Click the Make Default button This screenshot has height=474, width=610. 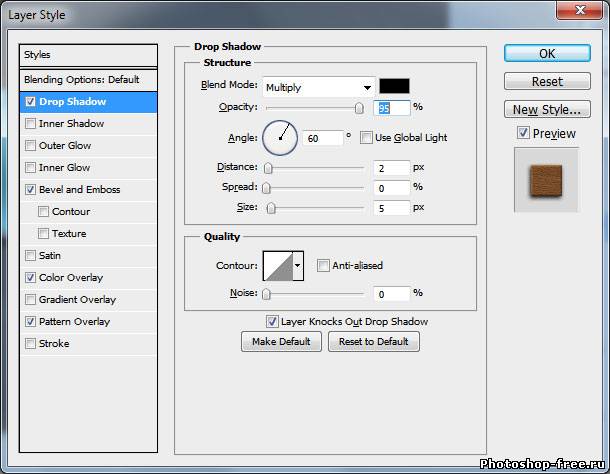[281, 342]
